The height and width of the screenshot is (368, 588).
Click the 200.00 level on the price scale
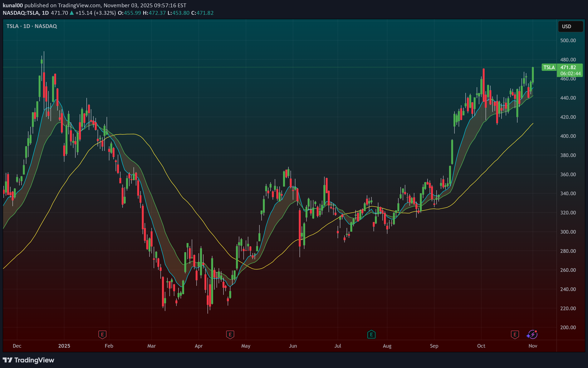pyautogui.click(x=568, y=327)
